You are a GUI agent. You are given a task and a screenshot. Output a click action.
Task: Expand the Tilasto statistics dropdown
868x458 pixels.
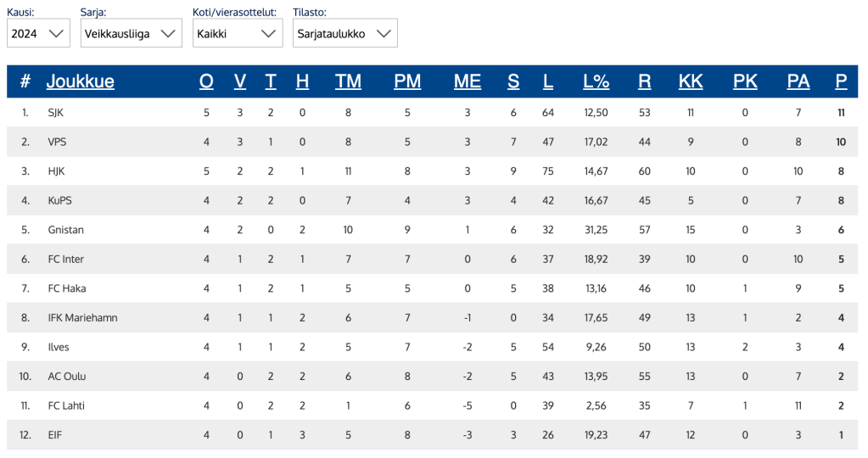click(344, 33)
